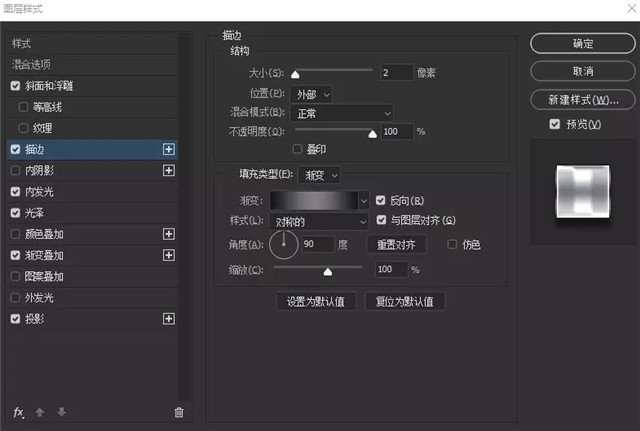Image resolution: width=640 pixels, height=431 pixels.
Task: Open the 填充类型 dropdown showing 渐变
Action: pyautogui.click(x=319, y=176)
